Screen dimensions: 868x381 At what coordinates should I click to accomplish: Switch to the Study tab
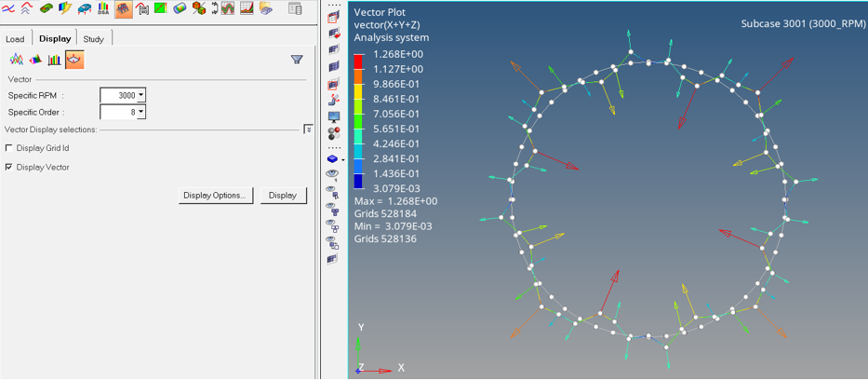pos(93,39)
